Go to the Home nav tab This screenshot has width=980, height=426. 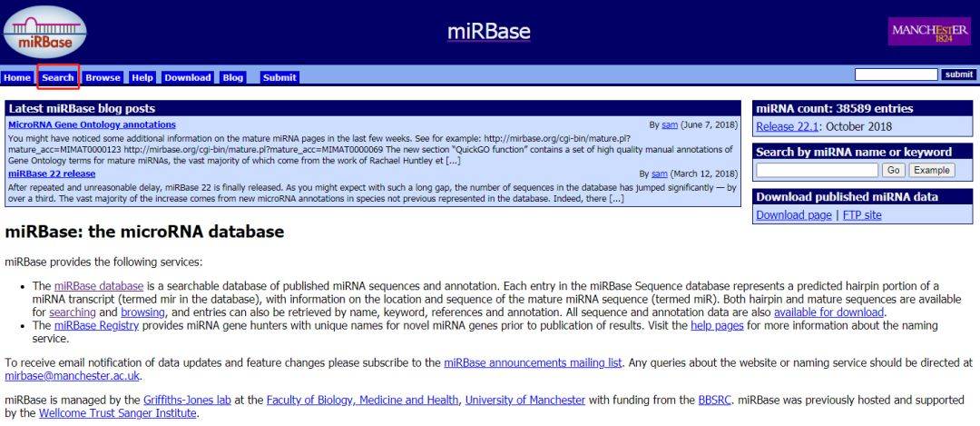click(x=17, y=77)
